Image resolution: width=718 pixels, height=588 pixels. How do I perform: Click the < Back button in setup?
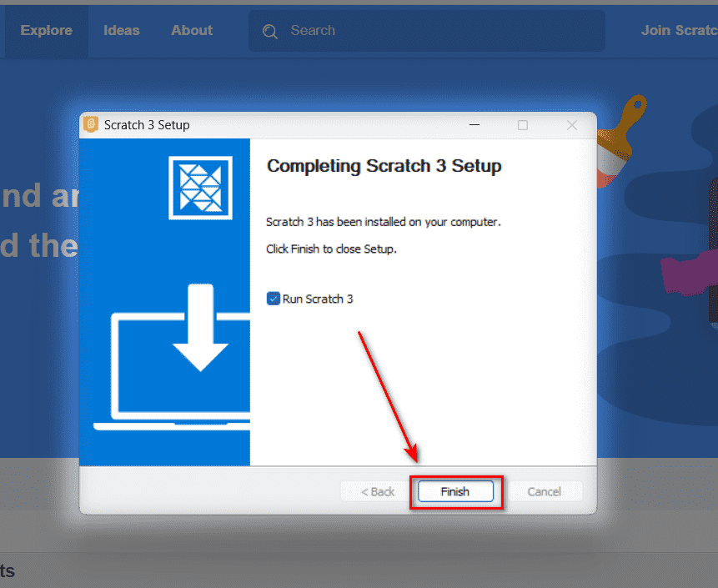tap(378, 491)
